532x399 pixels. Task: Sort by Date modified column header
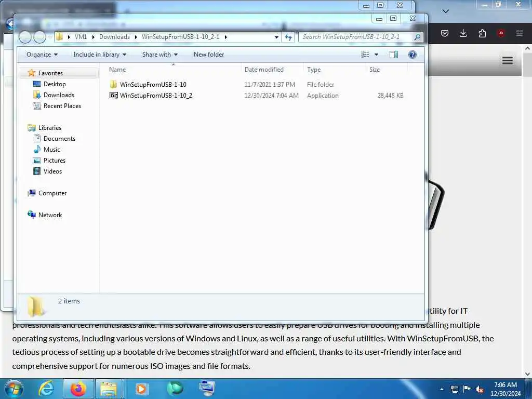click(x=273, y=70)
